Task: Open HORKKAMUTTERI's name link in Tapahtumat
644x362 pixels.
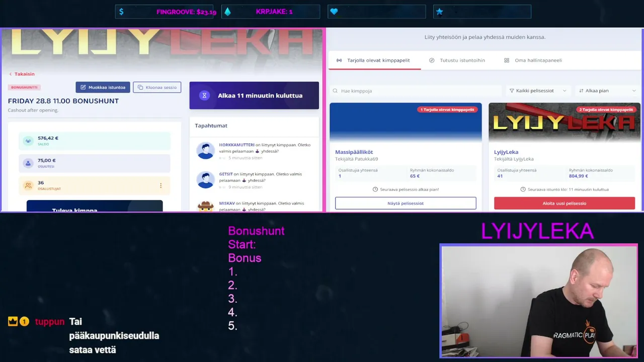Action: pos(236,145)
